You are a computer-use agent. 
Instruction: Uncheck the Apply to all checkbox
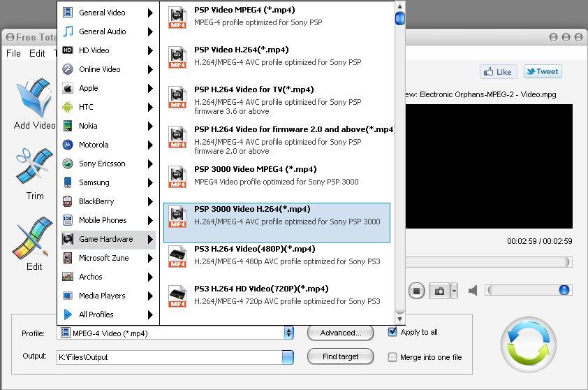pos(392,332)
